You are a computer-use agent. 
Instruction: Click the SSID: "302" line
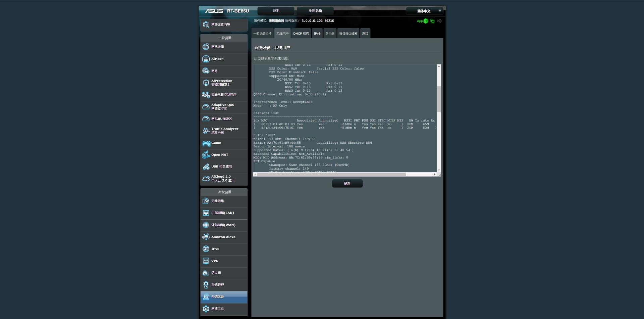(x=264, y=135)
